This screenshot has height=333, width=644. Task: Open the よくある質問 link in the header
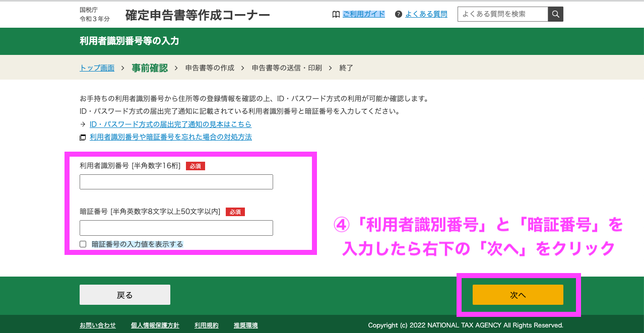point(426,14)
